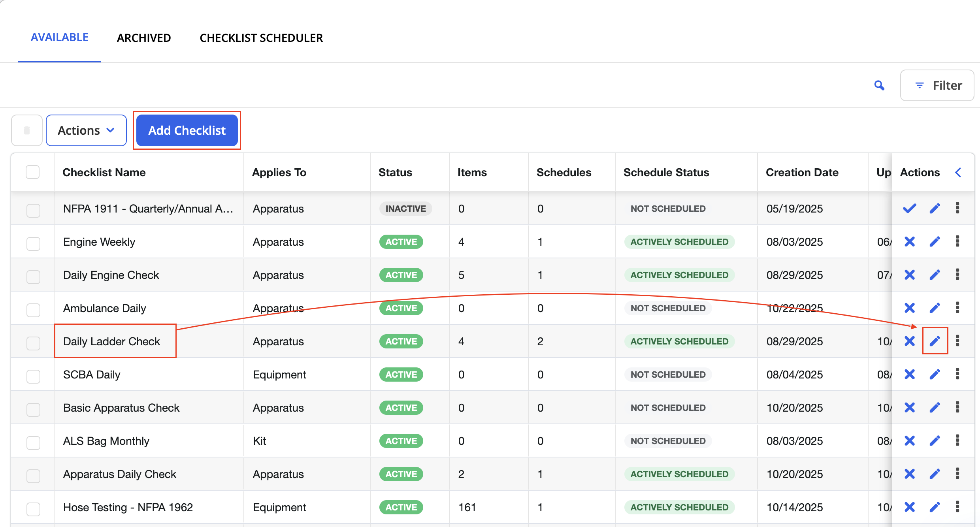Edit the Daily Ladder Check checklist

point(935,341)
